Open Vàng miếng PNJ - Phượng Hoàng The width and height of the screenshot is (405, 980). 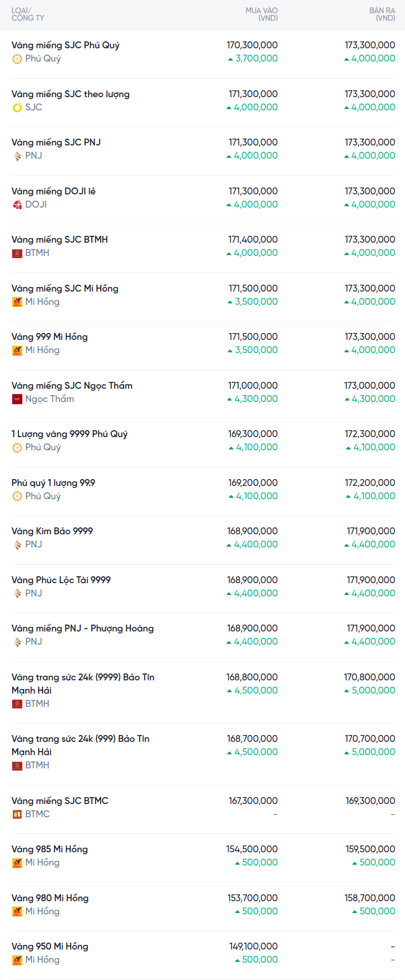82,628
